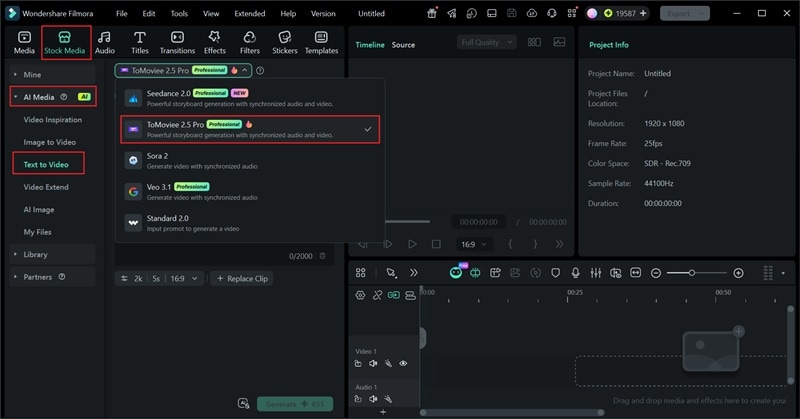The image size is (800, 419).
Task: Open the Stickers tab
Action: pyautogui.click(x=285, y=43)
